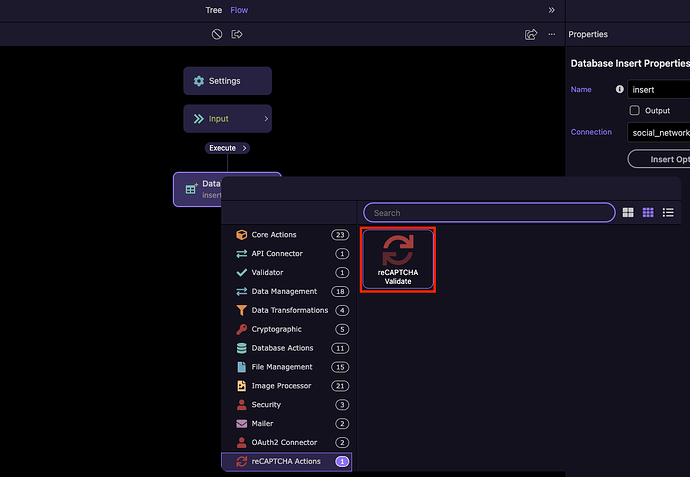Click the Insert Options button
The width and height of the screenshot is (690, 477).
tap(658, 159)
